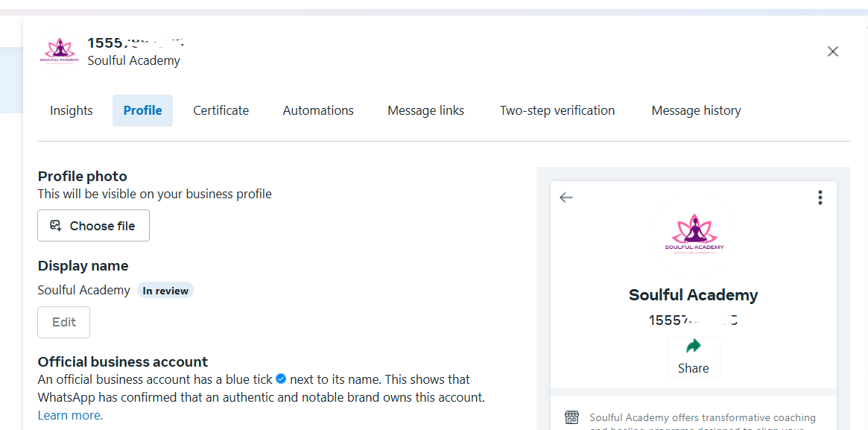Click the green Share arrow icon
The width and height of the screenshot is (868, 430).
[x=693, y=347]
